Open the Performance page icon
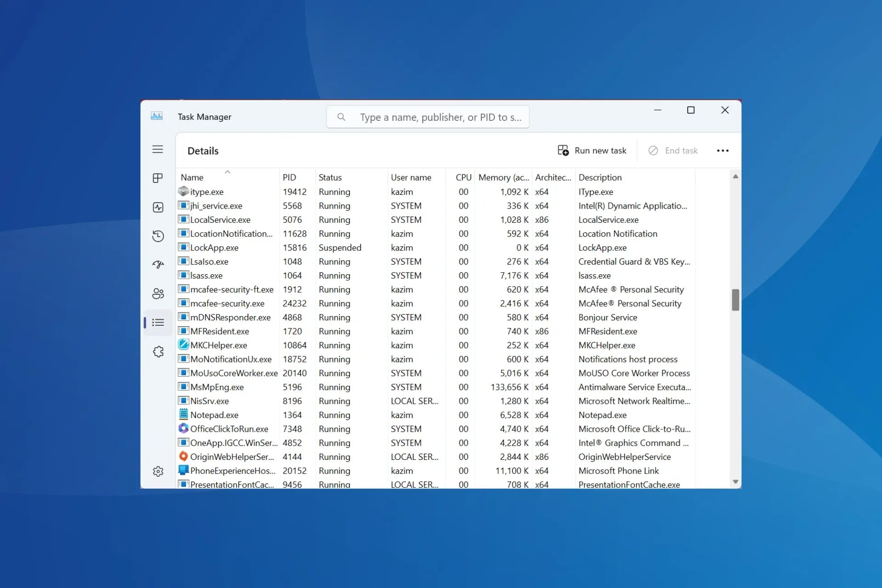 158,207
